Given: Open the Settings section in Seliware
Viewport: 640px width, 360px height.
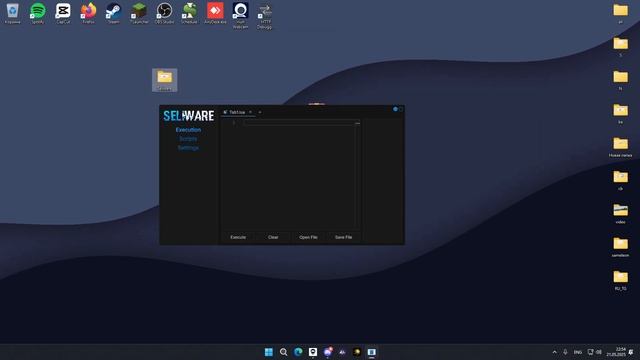Looking at the screenshot, I should tap(188, 148).
